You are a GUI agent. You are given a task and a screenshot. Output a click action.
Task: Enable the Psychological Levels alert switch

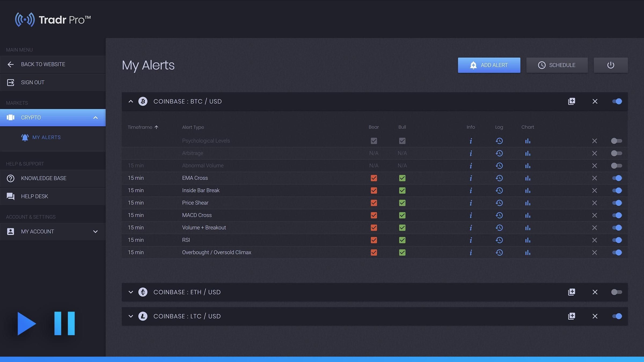[x=616, y=141]
